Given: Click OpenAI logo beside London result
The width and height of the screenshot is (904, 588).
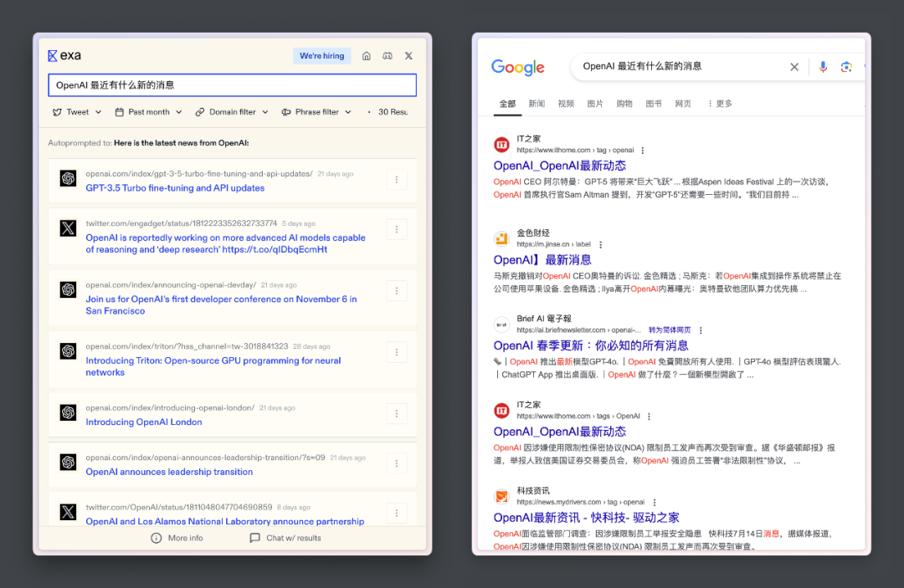Looking at the screenshot, I should [68, 412].
